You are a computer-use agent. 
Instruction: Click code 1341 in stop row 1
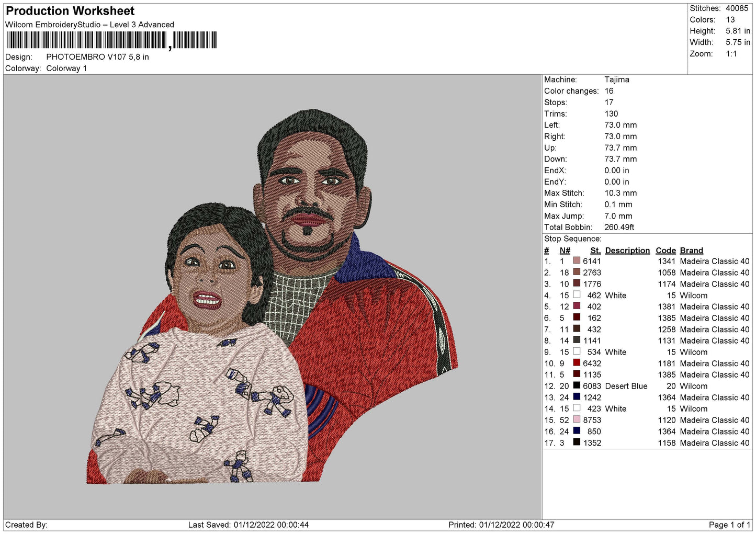(x=667, y=261)
